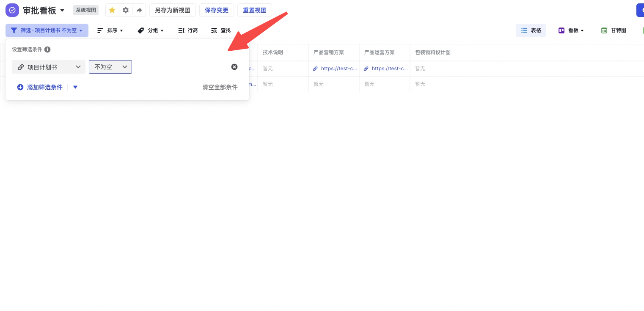Click the info icon beside 设置筛选条件
Viewport: 644px width, 311px height.
pyautogui.click(x=47, y=50)
